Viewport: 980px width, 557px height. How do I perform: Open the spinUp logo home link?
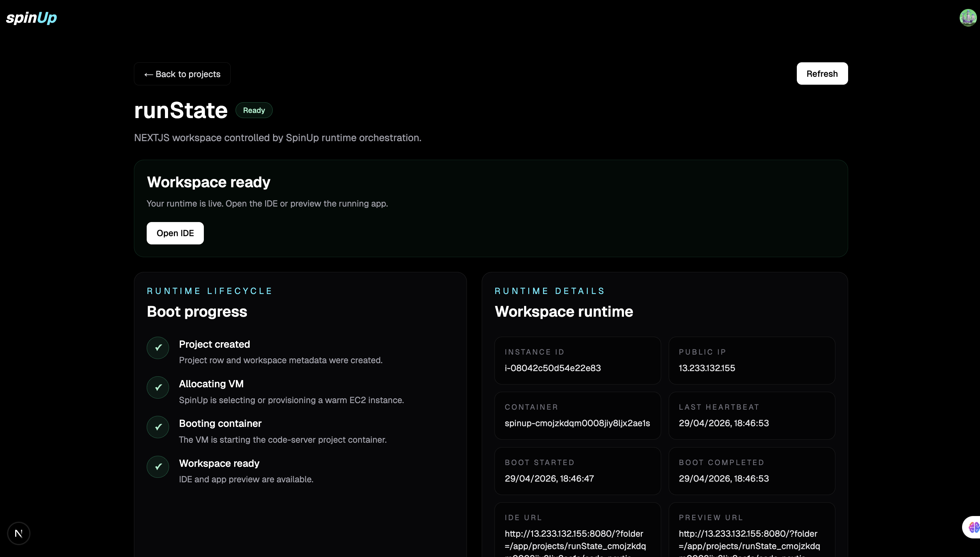tap(31, 18)
